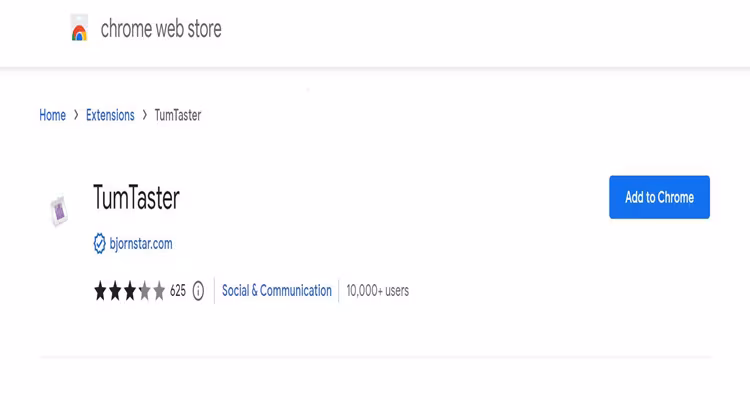The width and height of the screenshot is (750, 400).
Task: Click the fifth rating star
Action: 158,291
